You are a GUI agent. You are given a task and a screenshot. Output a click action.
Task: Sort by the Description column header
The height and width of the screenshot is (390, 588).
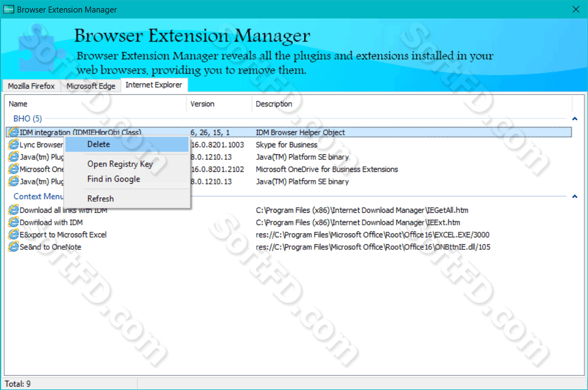pyautogui.click(x=412, y=104)
